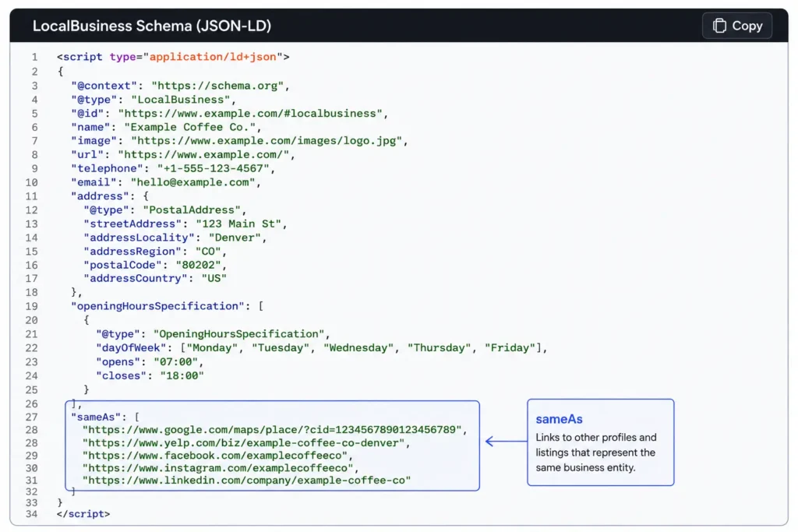Click the "Denver" locality value

[235, 238]
